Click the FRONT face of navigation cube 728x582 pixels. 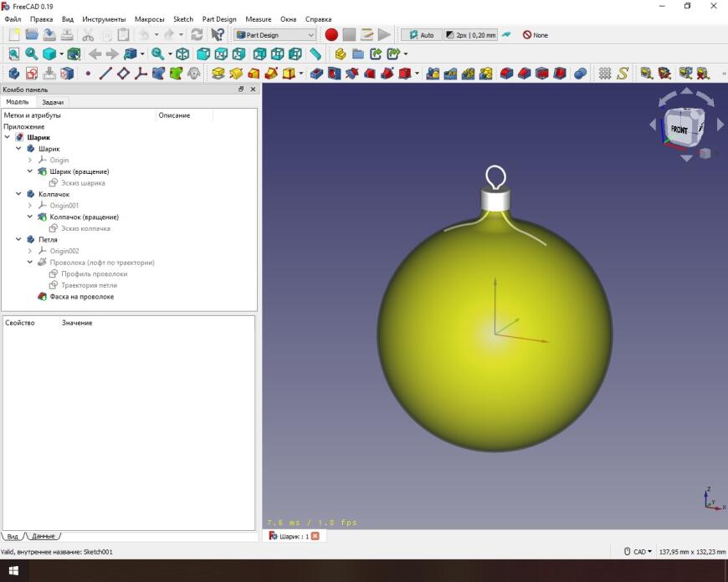679,130
